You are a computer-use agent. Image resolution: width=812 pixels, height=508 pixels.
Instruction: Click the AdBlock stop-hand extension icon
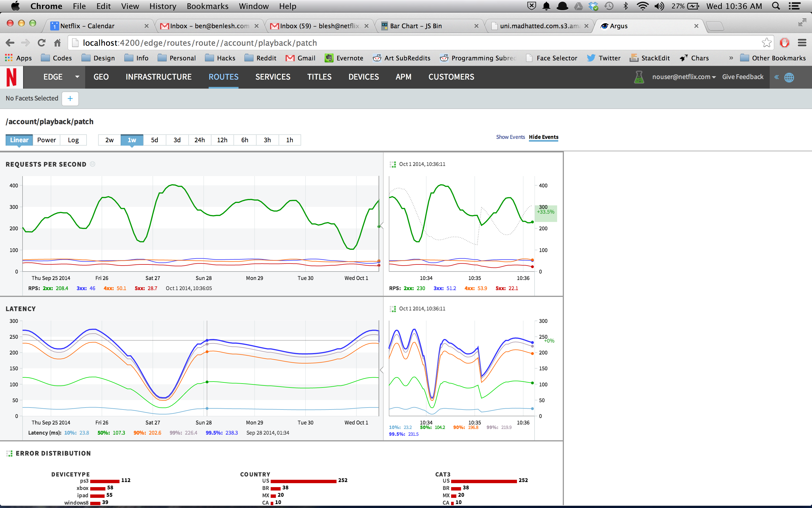pos(784,43)
